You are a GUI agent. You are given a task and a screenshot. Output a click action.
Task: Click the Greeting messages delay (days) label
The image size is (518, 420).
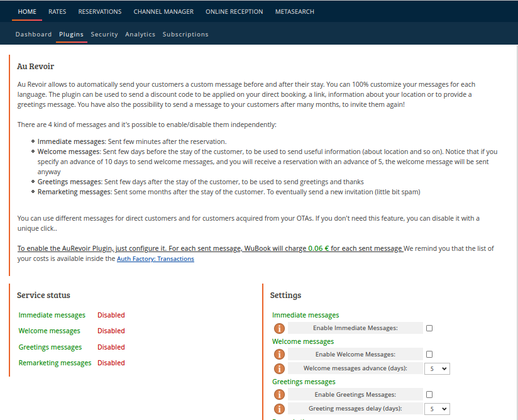[355, 409]
